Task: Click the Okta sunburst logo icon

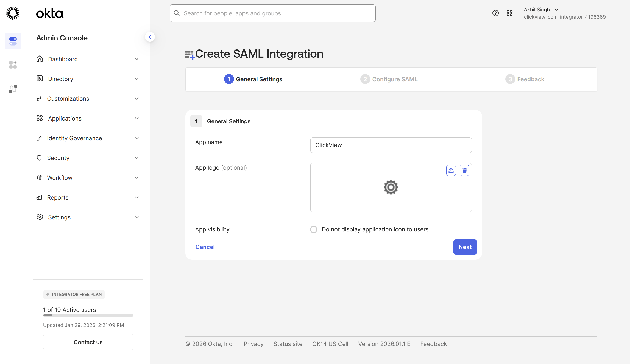Action: click(x=13, y=13)
